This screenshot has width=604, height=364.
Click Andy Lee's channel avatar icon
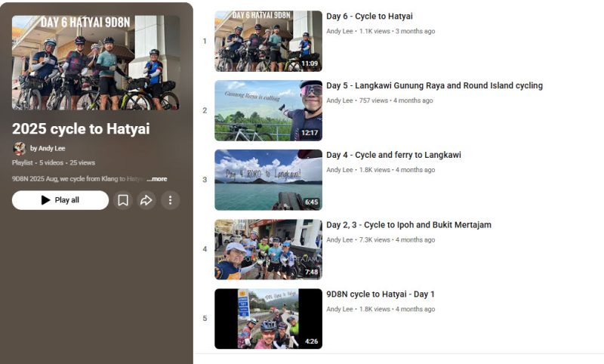pos(19,149)
